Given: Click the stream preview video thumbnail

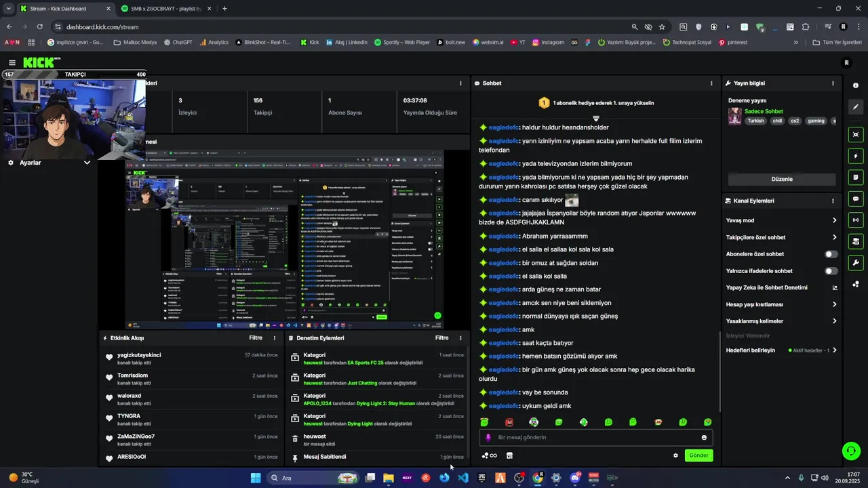Looking at the screenshot, I should (x=284, y=239).
